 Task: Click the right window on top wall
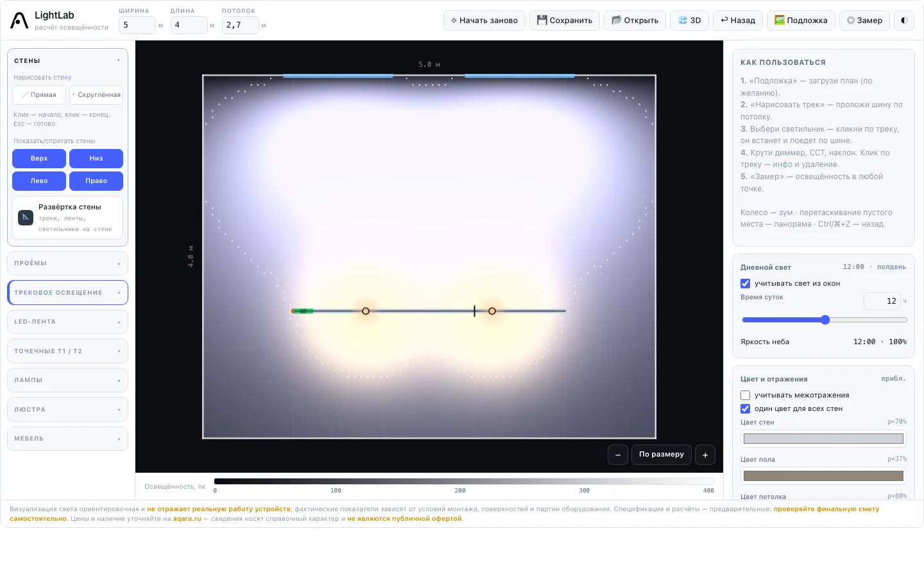coord(520,76)
